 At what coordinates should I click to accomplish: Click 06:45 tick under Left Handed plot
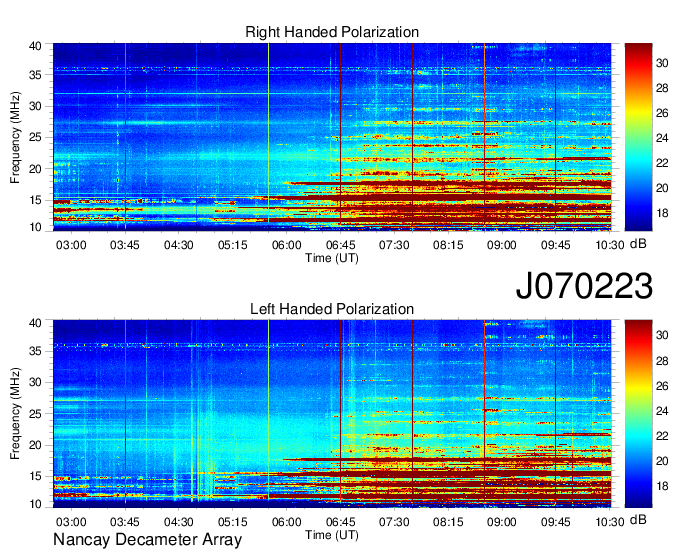pos(340,522)
